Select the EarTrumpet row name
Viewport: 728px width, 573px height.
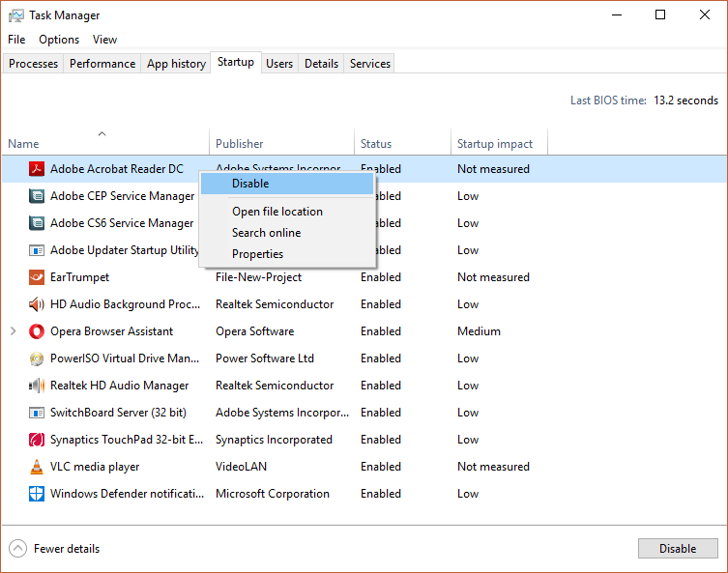point(79,277)
